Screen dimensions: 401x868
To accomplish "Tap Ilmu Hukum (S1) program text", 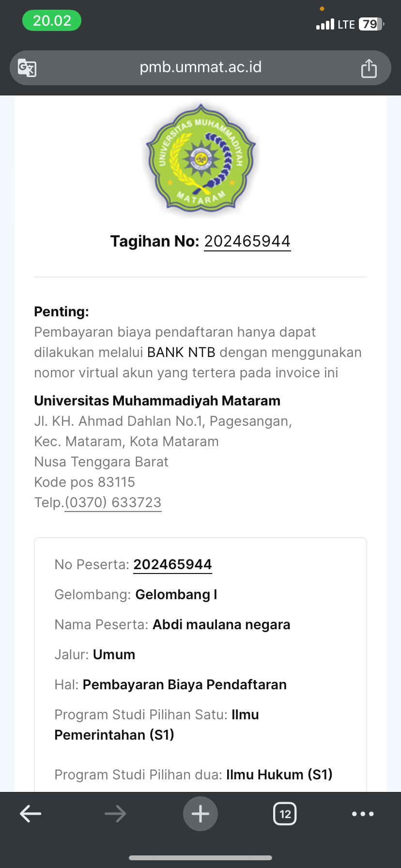I will click(x=279, y=775).
